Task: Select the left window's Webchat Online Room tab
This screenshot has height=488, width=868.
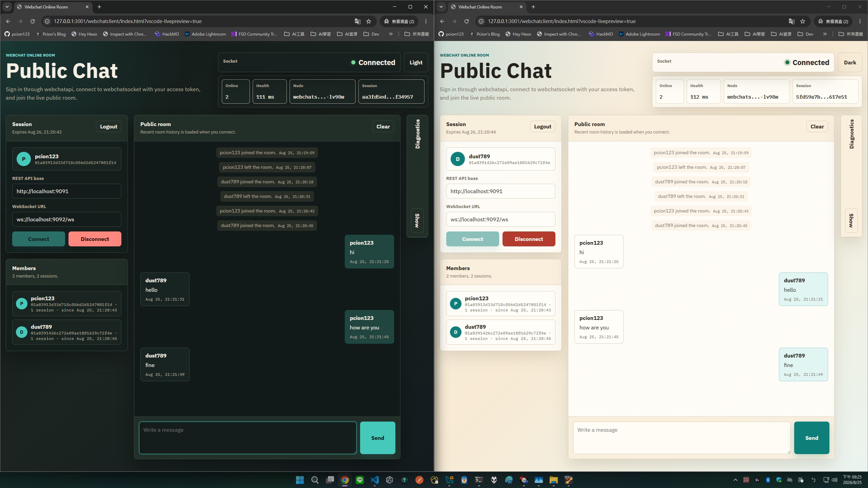Action: pos(53,7)
